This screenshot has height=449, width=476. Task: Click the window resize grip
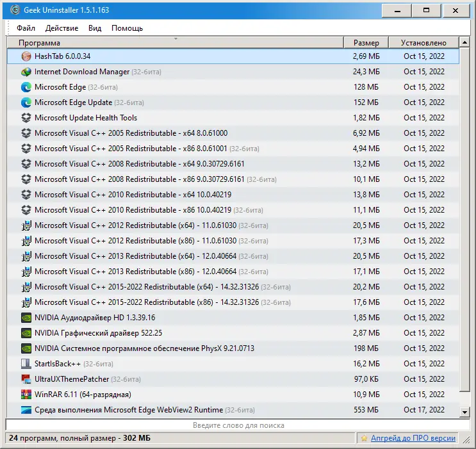[x=466, y=439]
